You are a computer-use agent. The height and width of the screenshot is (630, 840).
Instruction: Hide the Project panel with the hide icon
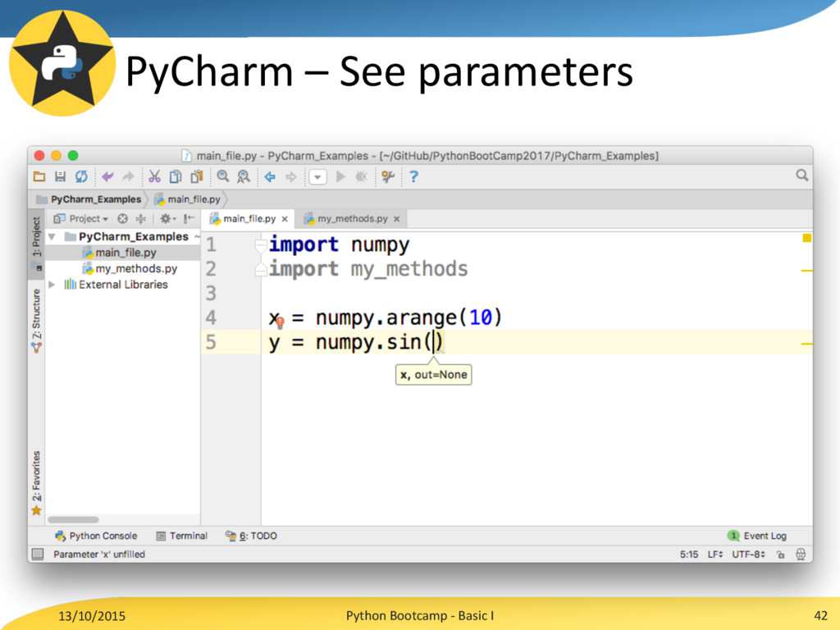coord(189,218)
